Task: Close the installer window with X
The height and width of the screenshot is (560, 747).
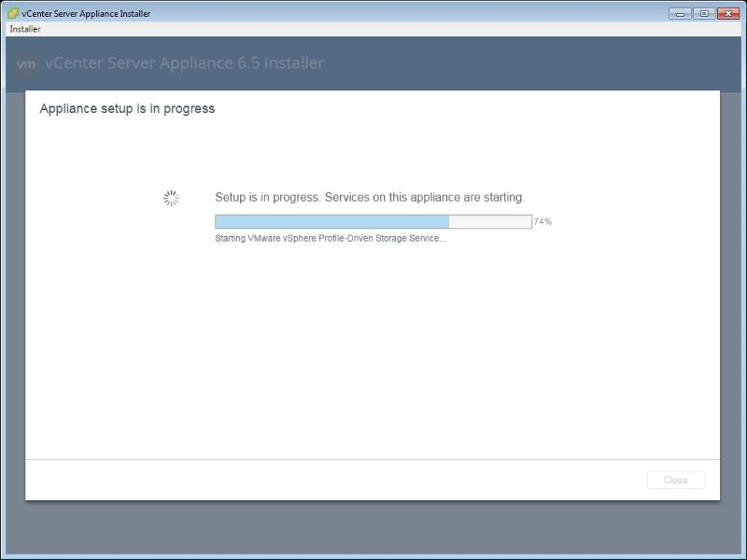Action: pos(728,14)
